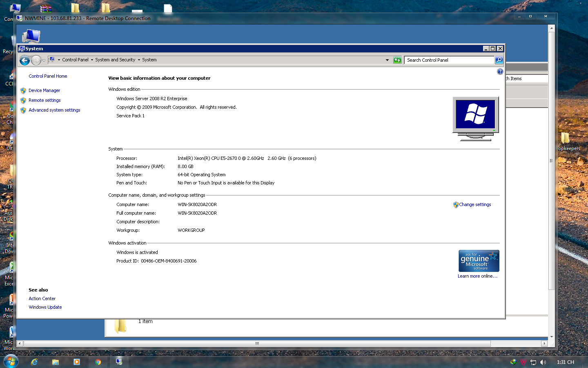Image resolution: width=588 pixels, height=368 pixels.
Task: Open Internet Explorer from the taskbar
Action: (34, 362)
